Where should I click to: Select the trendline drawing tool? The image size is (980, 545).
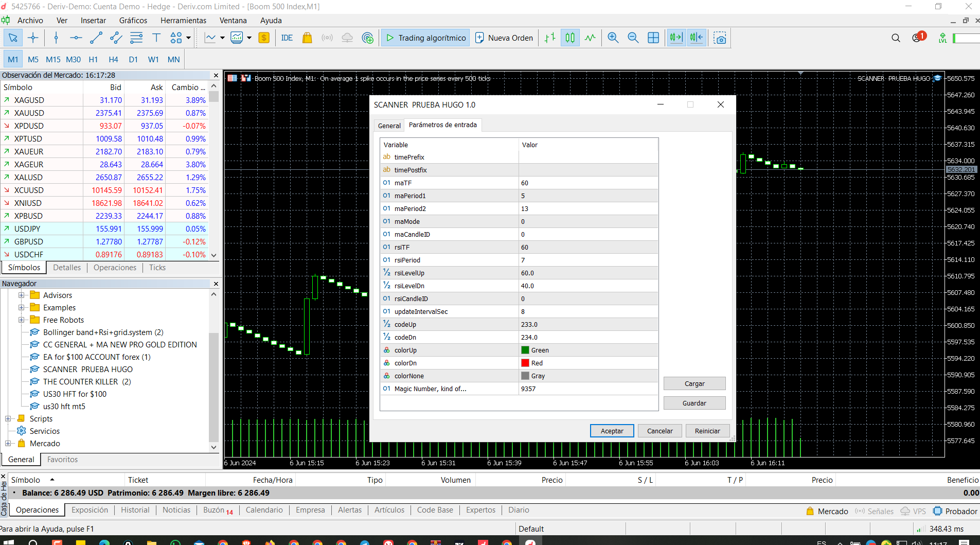coord(96,38)
